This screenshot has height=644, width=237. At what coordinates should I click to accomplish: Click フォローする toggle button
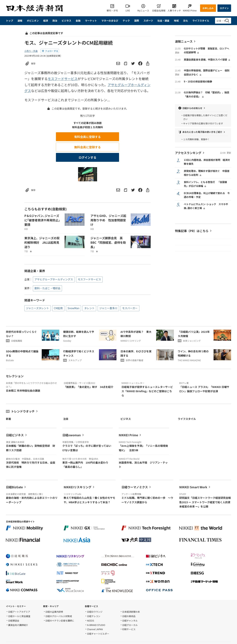click(x=50, y=51)
